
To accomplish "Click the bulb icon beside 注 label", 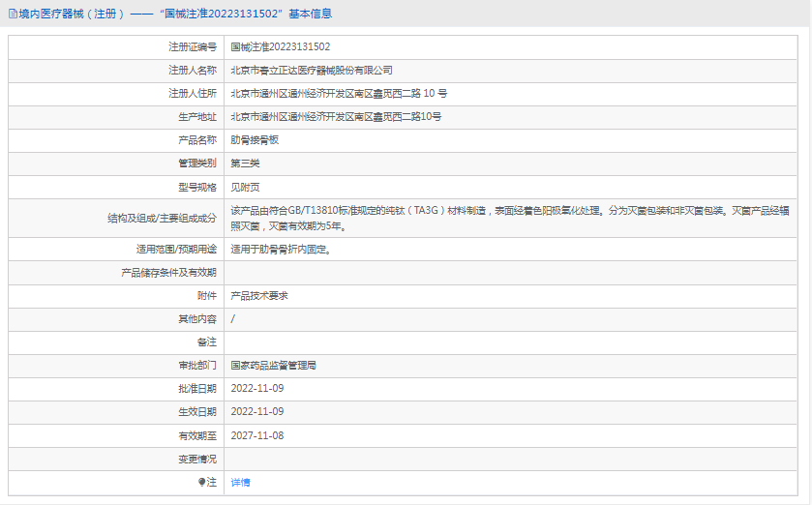I will coord(201,482).
